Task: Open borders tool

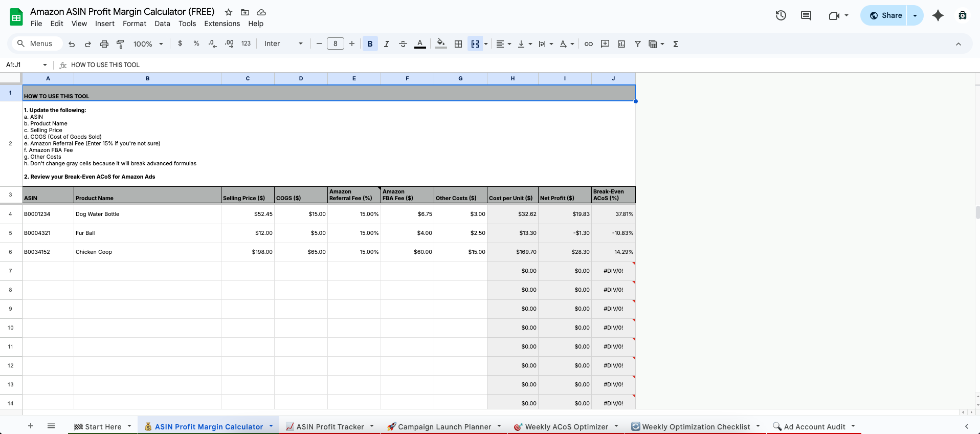Action: (x=458, y=44)
